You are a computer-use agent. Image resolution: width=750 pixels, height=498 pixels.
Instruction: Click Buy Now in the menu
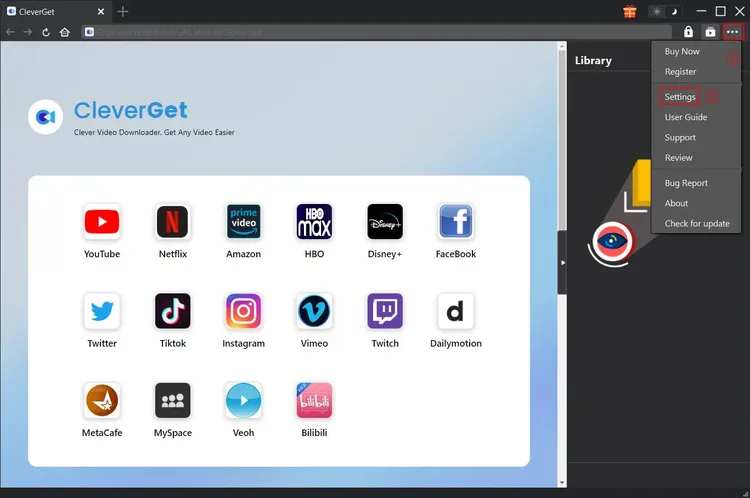pyautogui.click(x=682, y=51)
